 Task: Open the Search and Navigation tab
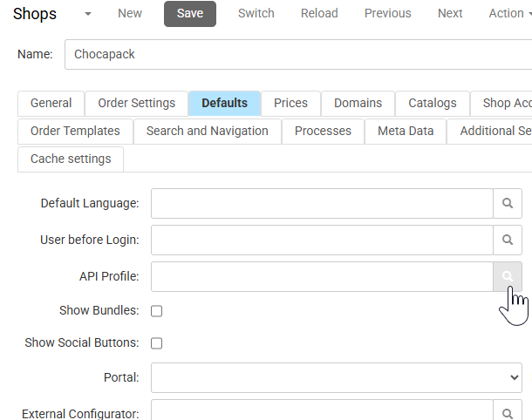(208, 131)
